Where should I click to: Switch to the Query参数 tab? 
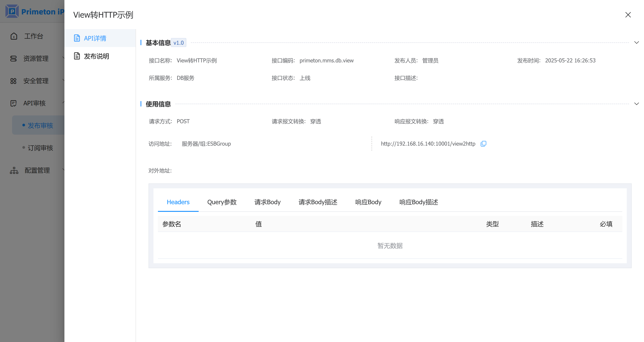coord(222,202)
